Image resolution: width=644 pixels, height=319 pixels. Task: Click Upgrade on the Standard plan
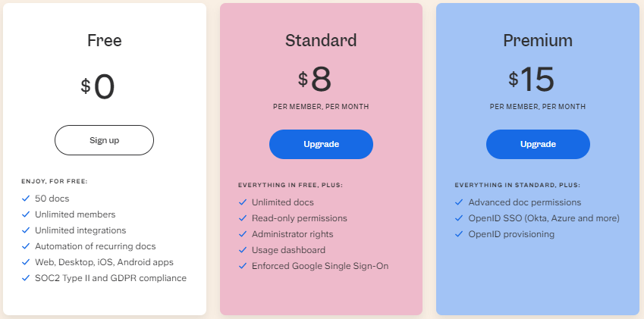(321, 144)
